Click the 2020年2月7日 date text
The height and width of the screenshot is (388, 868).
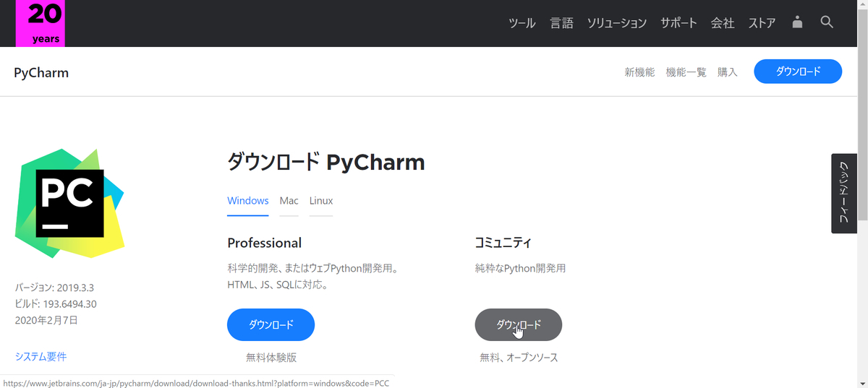[46, 320]
